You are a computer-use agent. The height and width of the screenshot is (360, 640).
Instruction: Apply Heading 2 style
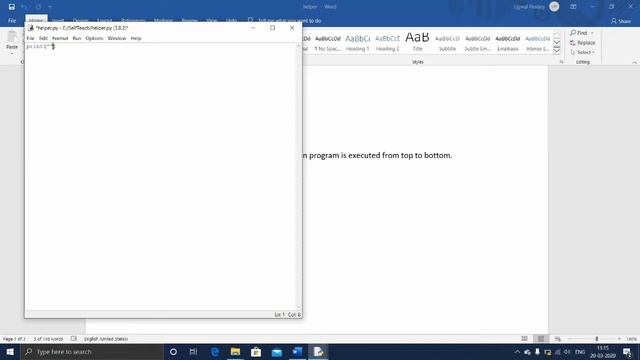coord(387,42)
